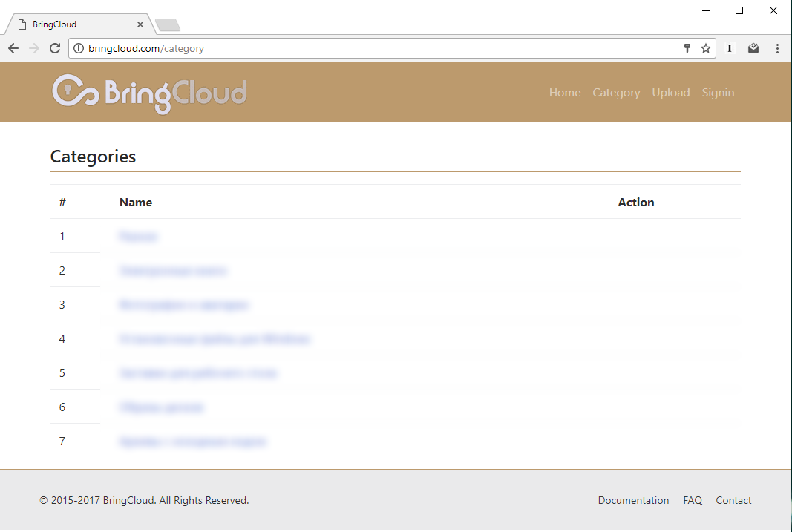Click the Signin navigation link
Viewport: 792px width, 532px height.
point(718,92)
